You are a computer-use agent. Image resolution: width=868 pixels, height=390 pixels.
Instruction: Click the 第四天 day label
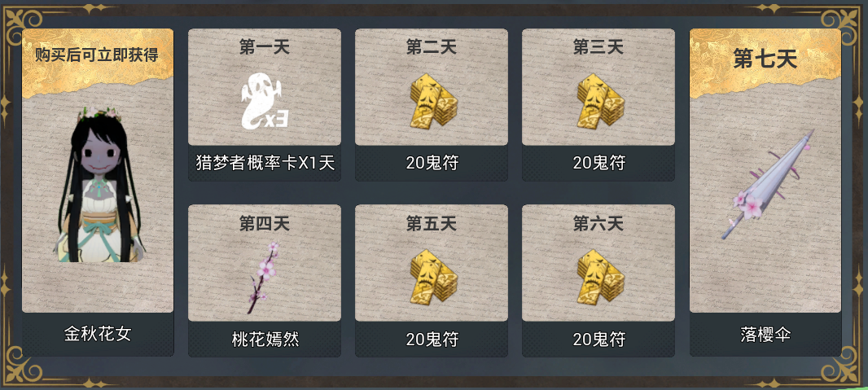click(265, 224)
